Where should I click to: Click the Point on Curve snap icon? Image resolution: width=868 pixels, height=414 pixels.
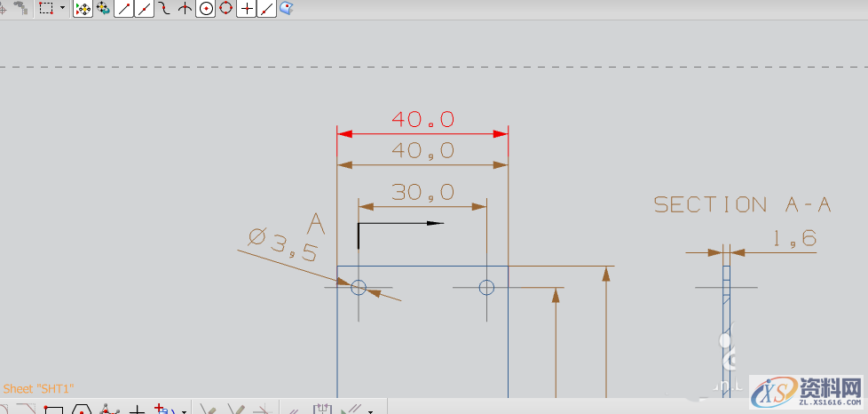click(x=266, y=9)
